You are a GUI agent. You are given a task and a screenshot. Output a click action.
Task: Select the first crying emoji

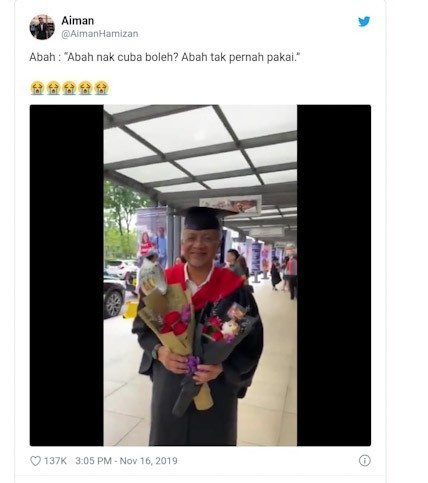(x=37, y=88)
